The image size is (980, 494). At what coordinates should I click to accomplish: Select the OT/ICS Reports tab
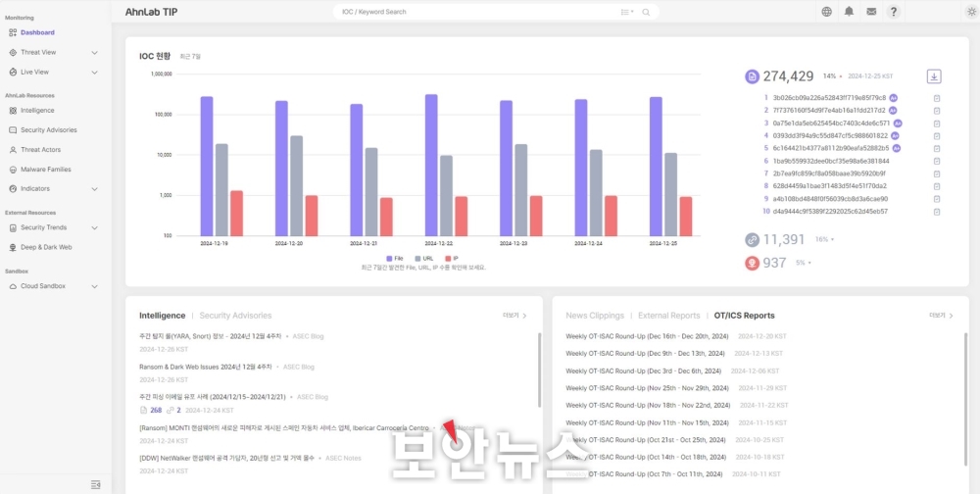click(745, 316)
